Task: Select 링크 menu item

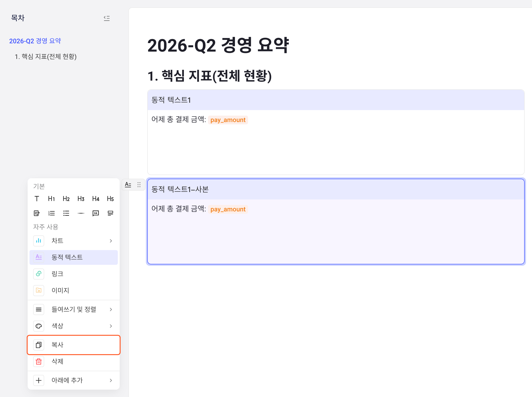Action: [x=73, y=274]
